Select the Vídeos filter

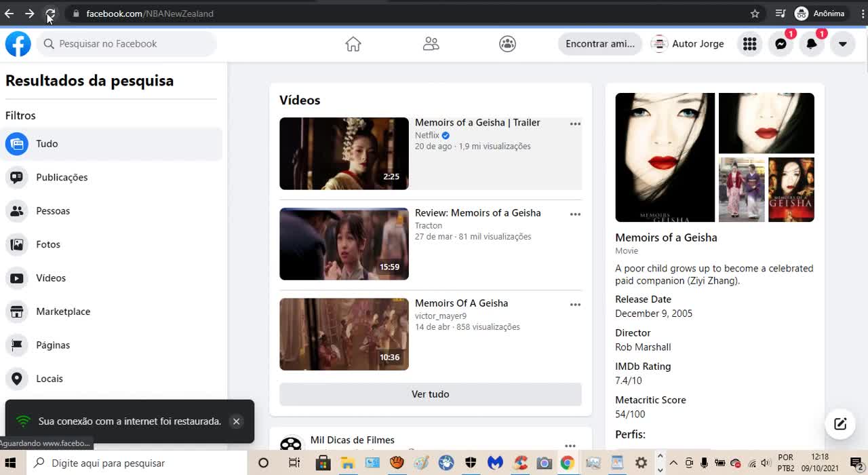click(x=111, y=278)
